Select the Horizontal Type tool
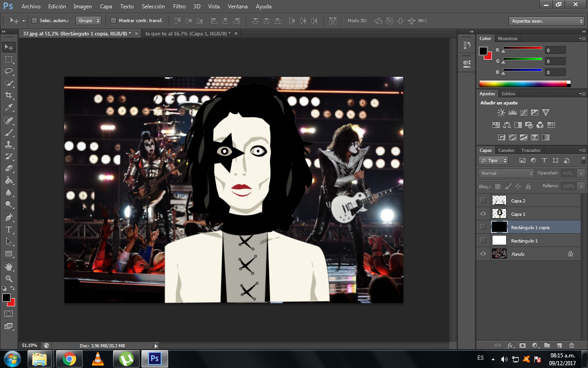Image resolution: width=588 pixels, height=368 pixels. 9,230
